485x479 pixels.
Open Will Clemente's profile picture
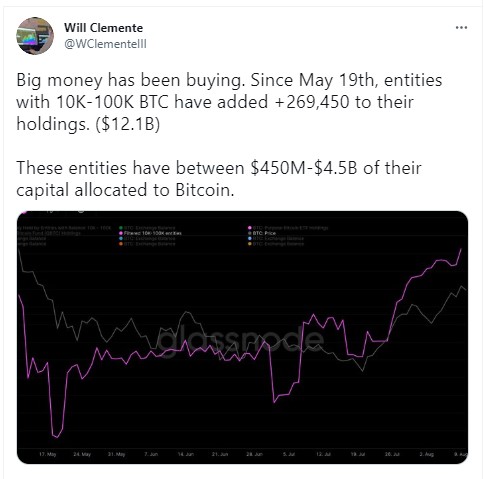tap(35, 36)
